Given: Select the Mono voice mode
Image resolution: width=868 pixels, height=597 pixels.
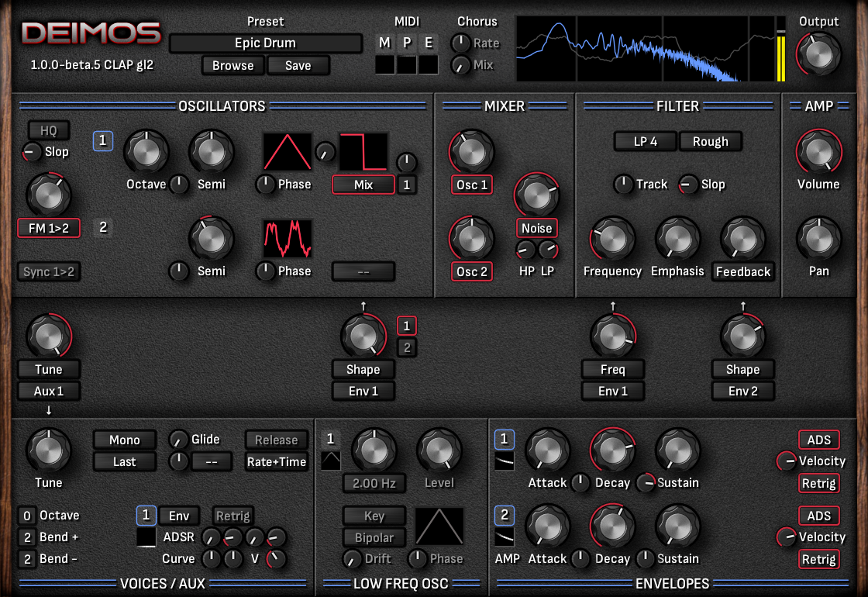Looking at the screenshot, I should pos(124,440).
